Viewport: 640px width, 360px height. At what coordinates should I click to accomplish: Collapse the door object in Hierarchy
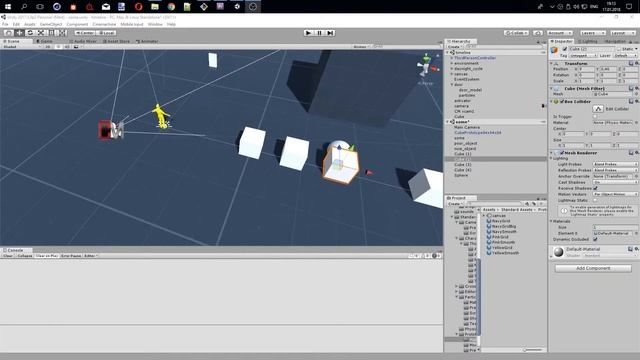pyautogui.click(x=452, y=84)
